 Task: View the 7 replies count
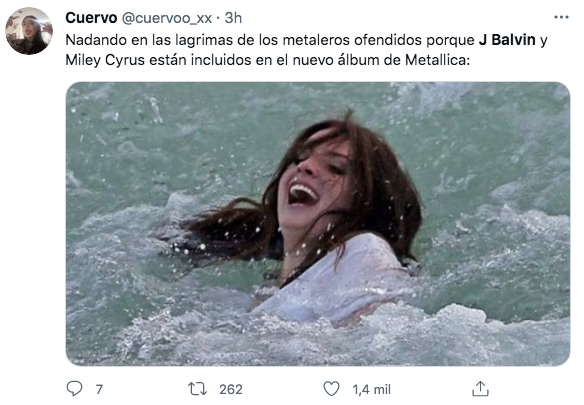[99, 389]
